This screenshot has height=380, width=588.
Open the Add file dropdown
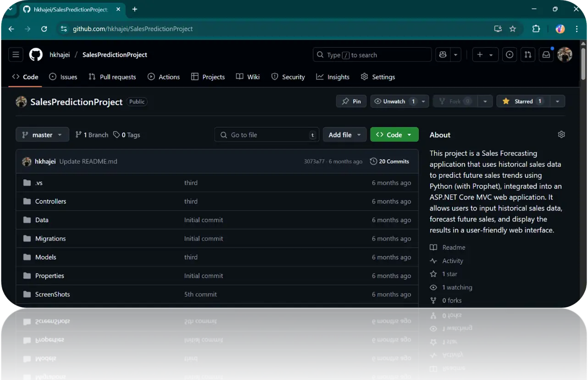click(344, 135)
